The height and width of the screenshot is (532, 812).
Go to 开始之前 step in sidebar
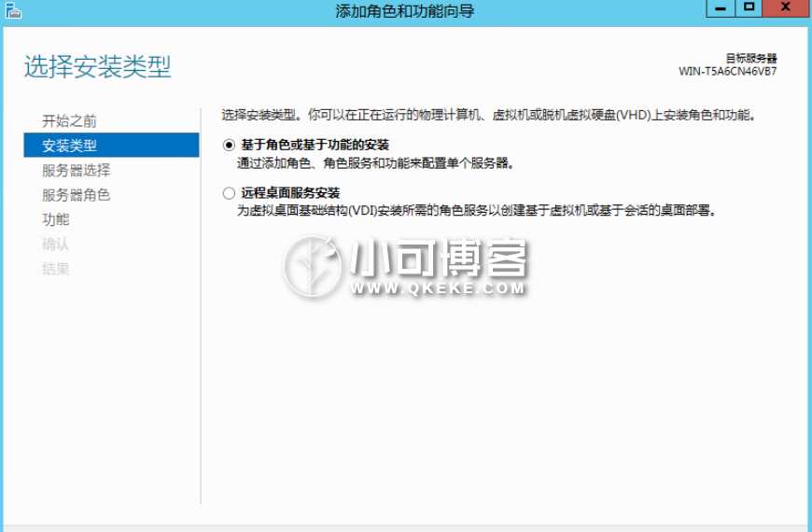[x=69, y=120]
